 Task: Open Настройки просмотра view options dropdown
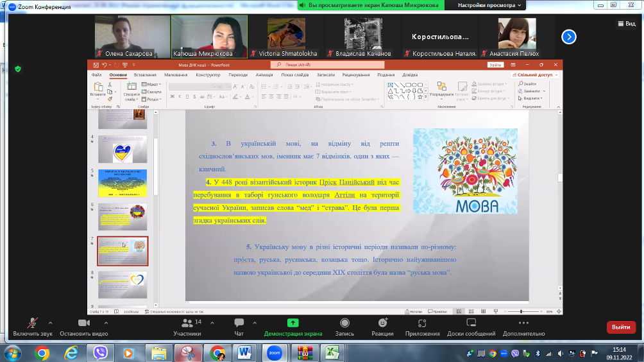click(491, 5)
